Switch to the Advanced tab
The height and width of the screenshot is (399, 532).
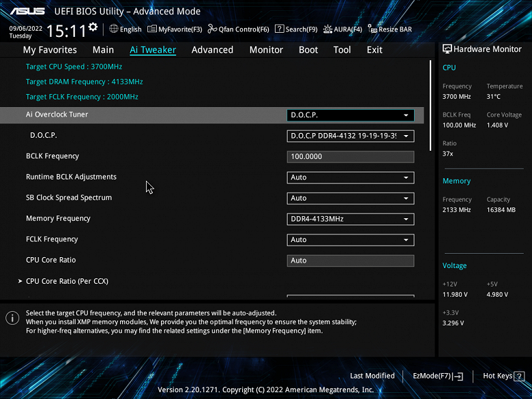pyautogui.click(x=212, y=50)
